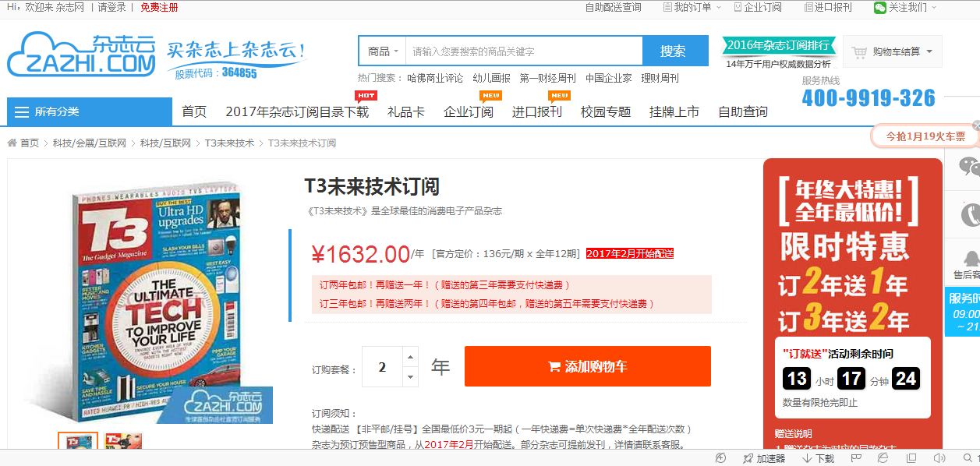Click the price text ¥1632.00
Screen dimensions: 980x466
360,255
